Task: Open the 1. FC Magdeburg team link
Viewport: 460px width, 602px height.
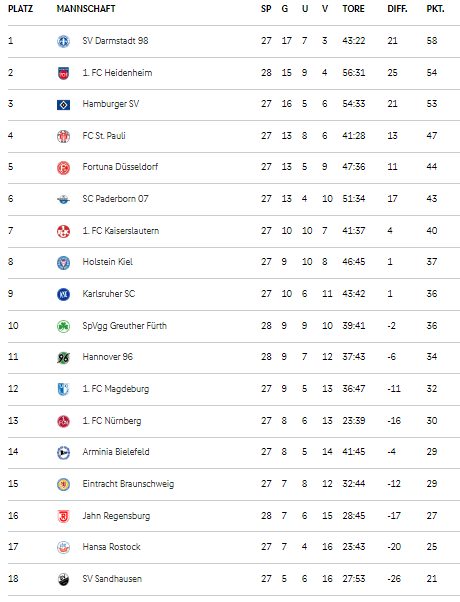Action: coord(116,389)
